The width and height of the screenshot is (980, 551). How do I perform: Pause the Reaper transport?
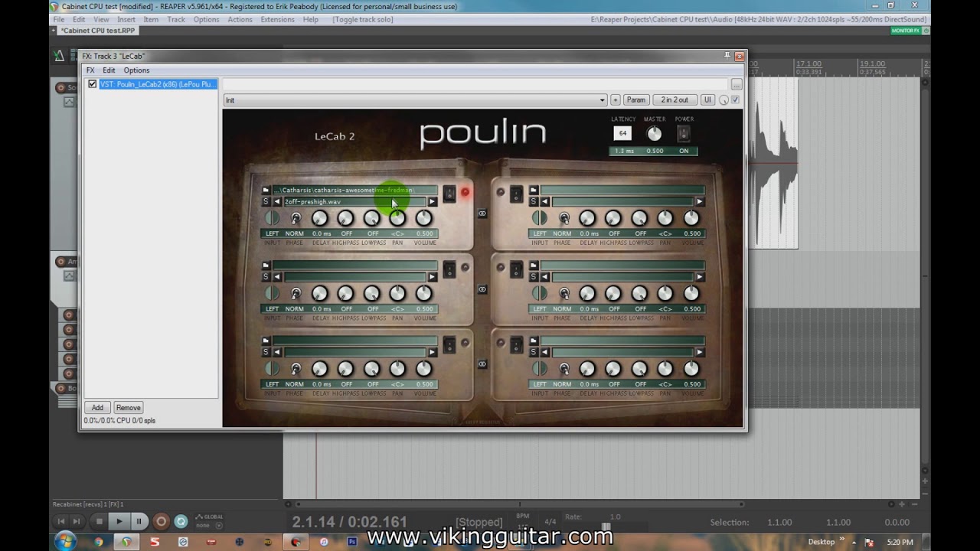[x=139, y=521]
